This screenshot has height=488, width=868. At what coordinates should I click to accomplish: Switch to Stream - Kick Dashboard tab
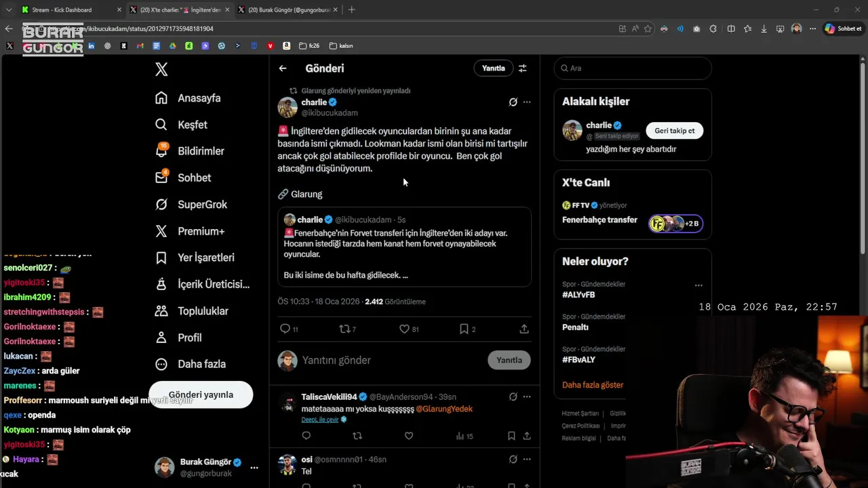click(70, 9)
